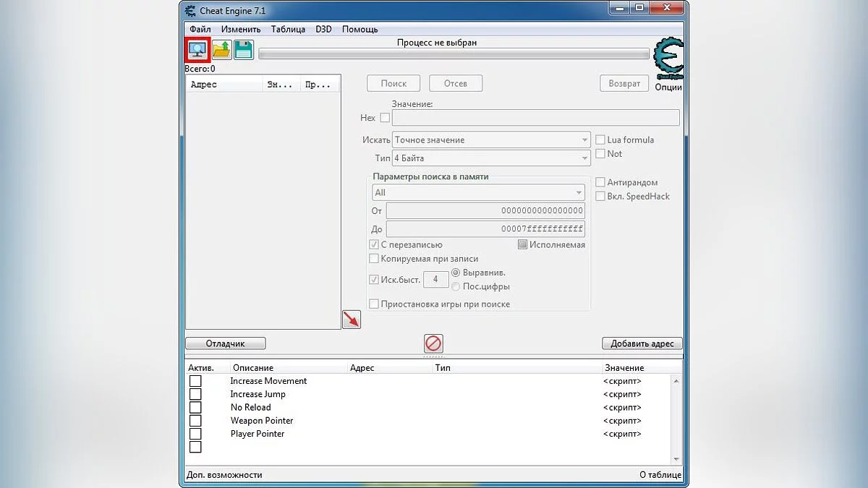Open the D3D menu
The image size is (868, 488).
point(323,30)
